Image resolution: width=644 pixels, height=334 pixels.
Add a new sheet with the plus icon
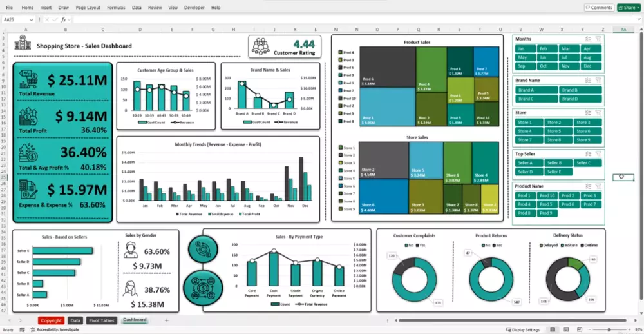pyautogui.click(x=166, y=320)
